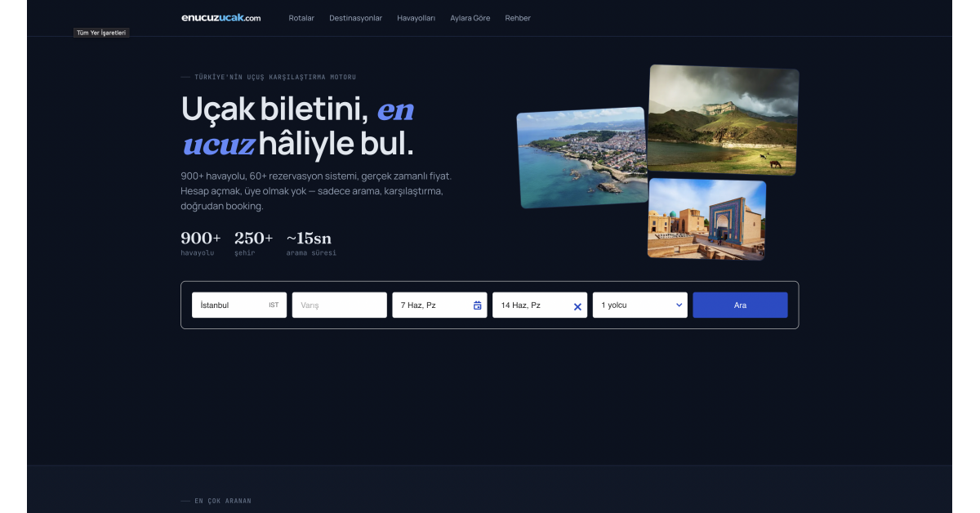Go to Destinasyonlar page
The image size is (980, 513).
tap(355, 18)
